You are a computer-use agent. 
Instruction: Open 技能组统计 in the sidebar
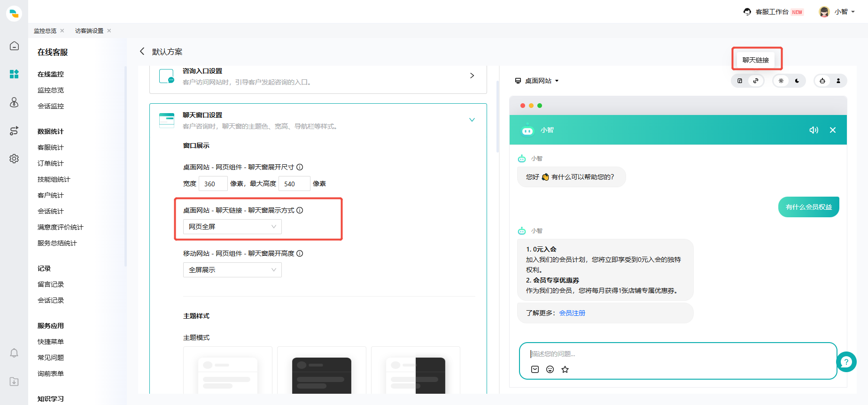pyautogui.click(x=54, y=179)
